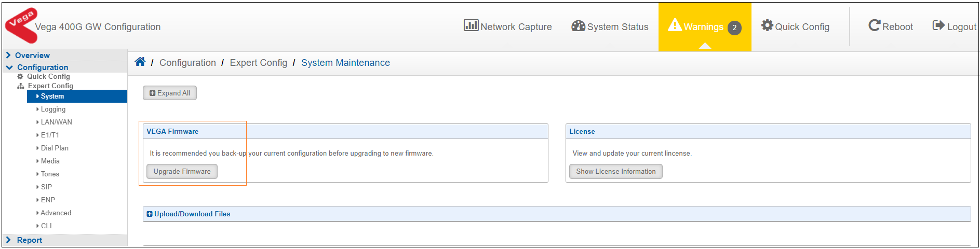Go to Configuration in the breadcrumb
Viewport: 980px width, 249px height.
187,63
